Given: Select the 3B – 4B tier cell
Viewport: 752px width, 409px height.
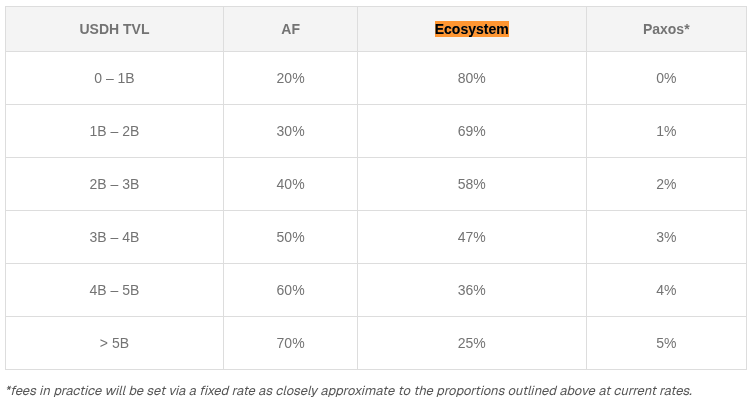Looking at the screenshot, I should coord(114,237).
